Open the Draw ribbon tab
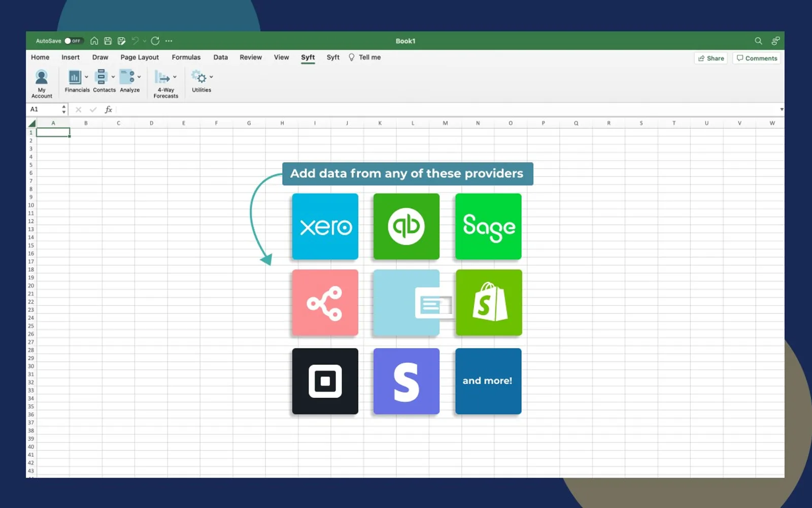The width and height of the screenshot is (812, 508). (100, 57)
